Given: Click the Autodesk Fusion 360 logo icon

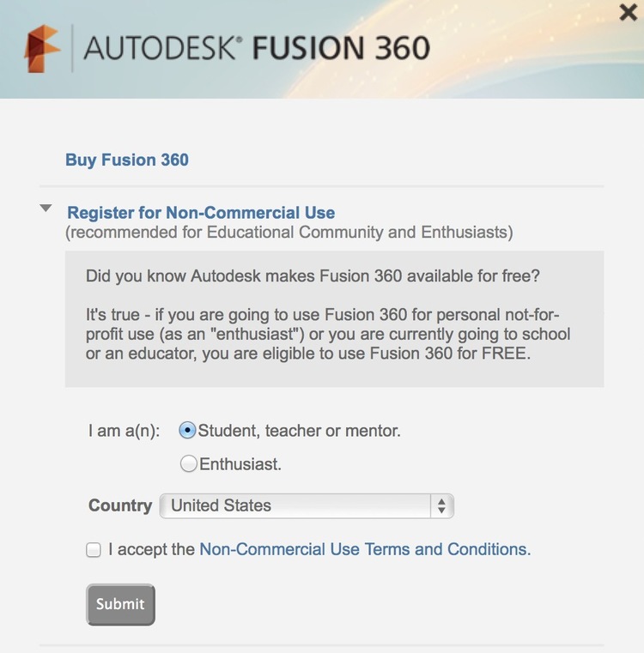Looking at the screenshot, I should 42,49.
